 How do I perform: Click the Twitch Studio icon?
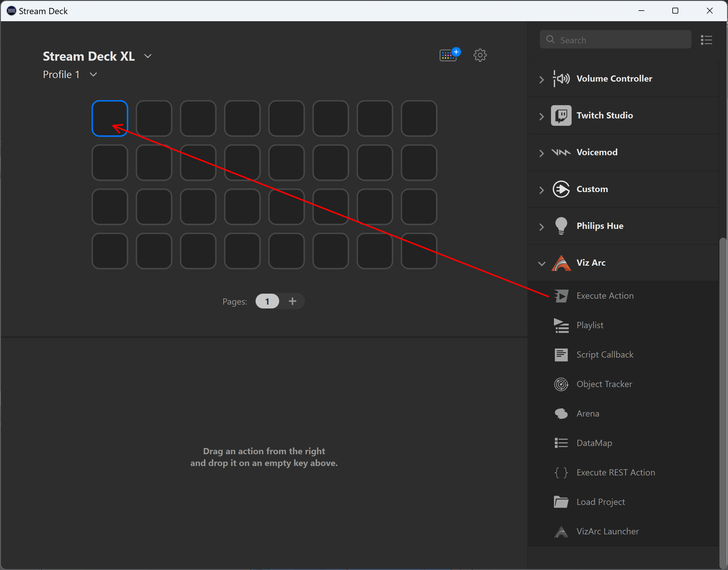[561, 115]
